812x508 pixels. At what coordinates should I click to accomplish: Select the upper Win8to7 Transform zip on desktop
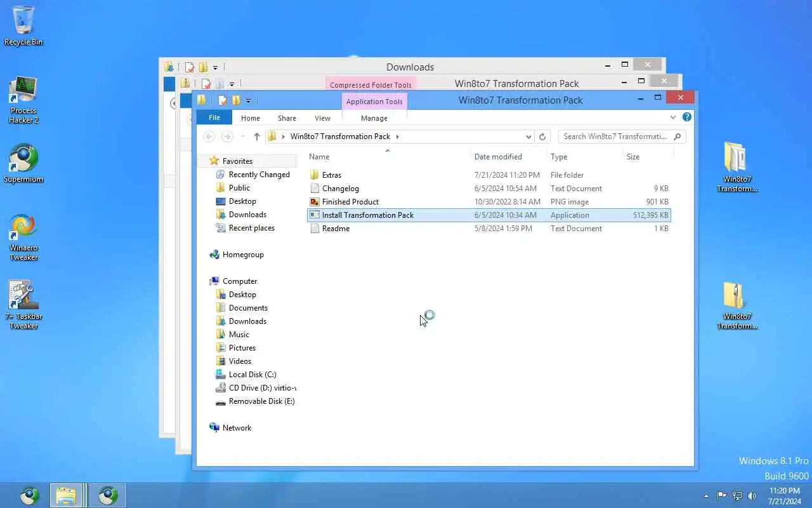point(737,166)
